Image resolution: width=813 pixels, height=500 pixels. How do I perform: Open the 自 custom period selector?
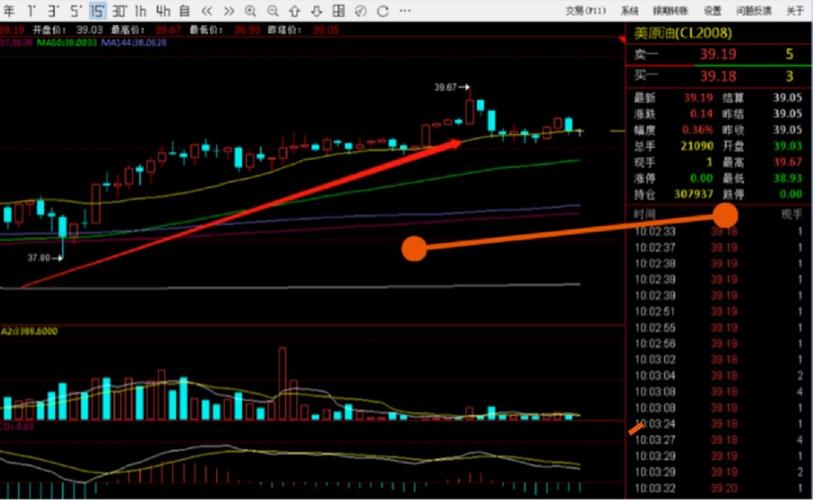pyautogui.click(x=185, y=11)
